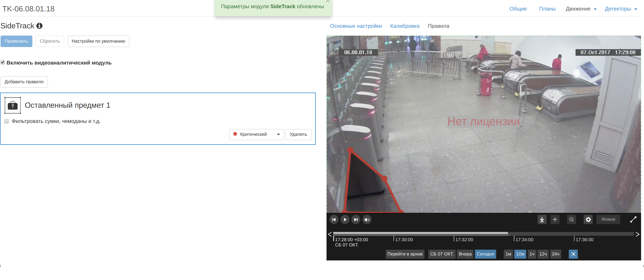Click the SideTrack info icon
Viewport: 644px width, 280px height.
tap(39, 26)
